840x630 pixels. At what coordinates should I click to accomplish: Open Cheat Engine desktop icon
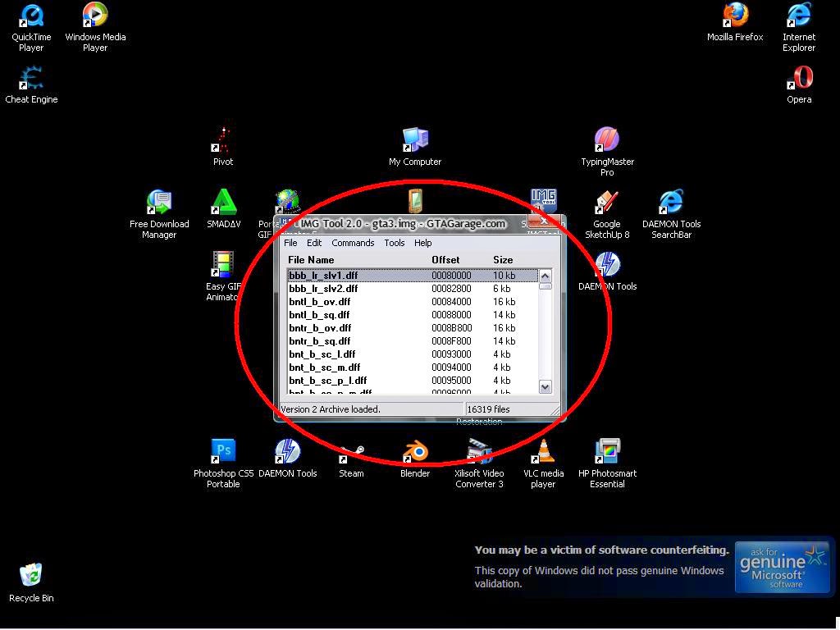[x=31, y=84]
